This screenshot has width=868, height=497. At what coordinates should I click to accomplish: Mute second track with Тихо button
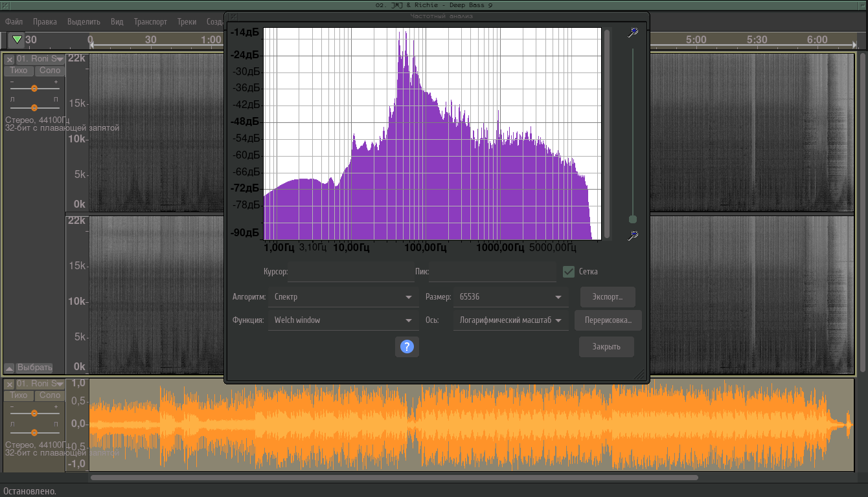(x=19, y=395)
